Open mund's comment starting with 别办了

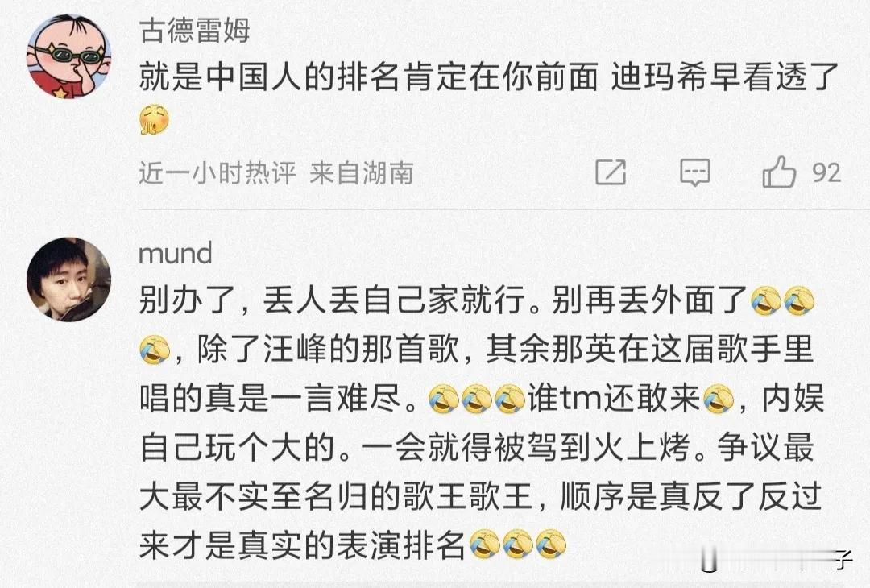point(482,423)
